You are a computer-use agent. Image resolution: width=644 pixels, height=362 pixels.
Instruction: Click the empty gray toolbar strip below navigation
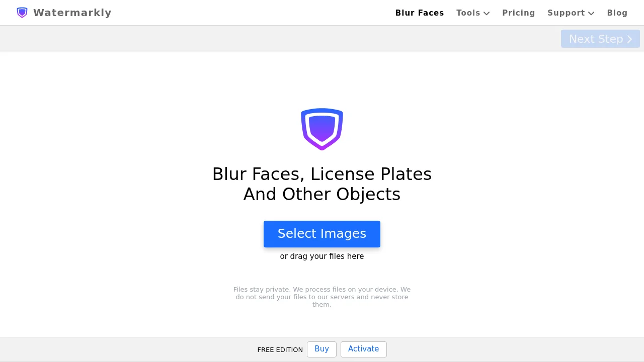(277, 39)
